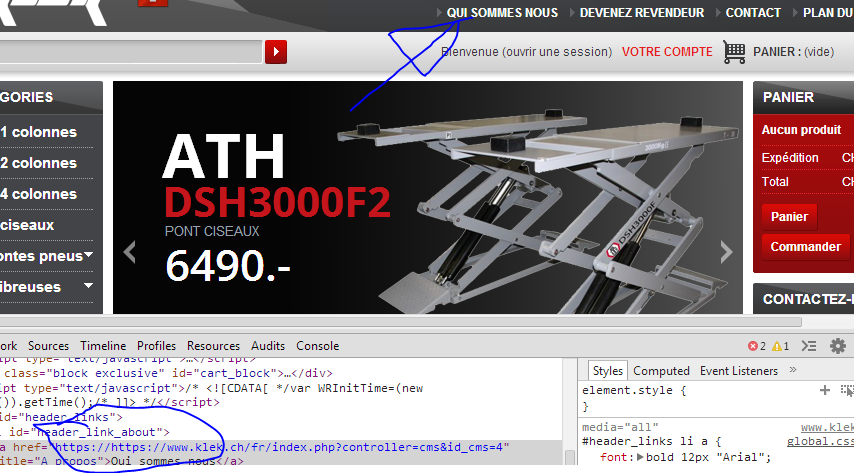Expand the 'ontes pneus' category arrow
Image resolution: width=854 pixels, height=473 pixels.
(x=88, y=254)
